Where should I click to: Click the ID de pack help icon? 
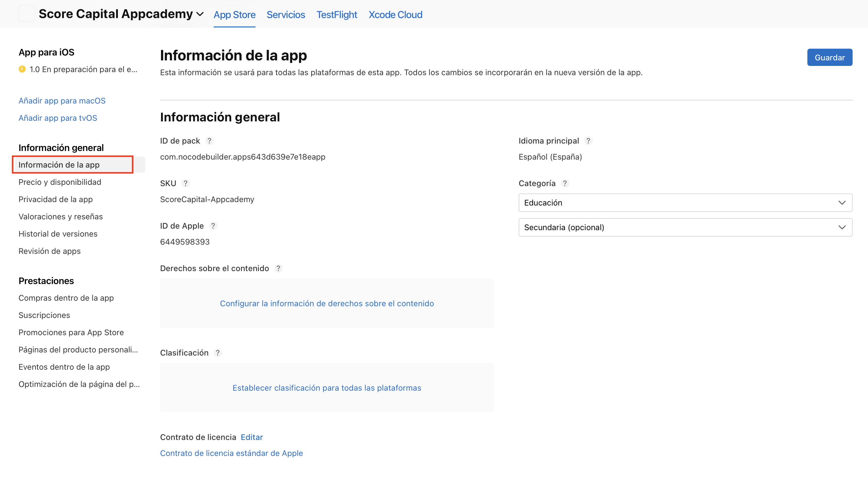pyautogui.click(x=209, y=141)
